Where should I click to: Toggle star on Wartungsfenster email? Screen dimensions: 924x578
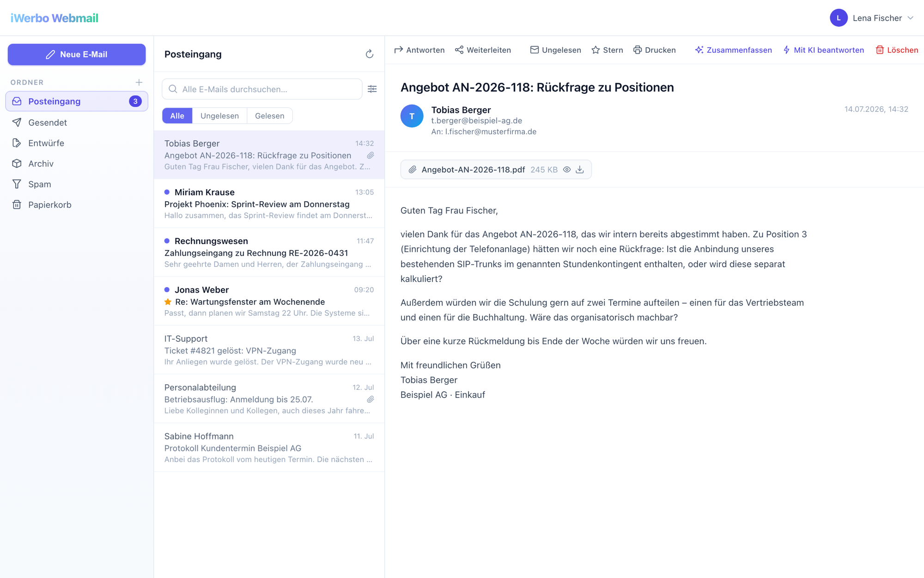click(168, 301)
